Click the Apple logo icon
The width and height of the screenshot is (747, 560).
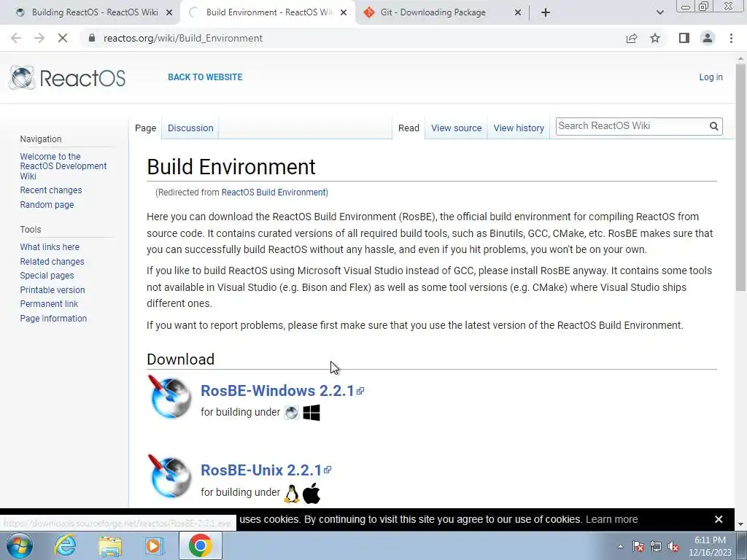tap(311, 493)
